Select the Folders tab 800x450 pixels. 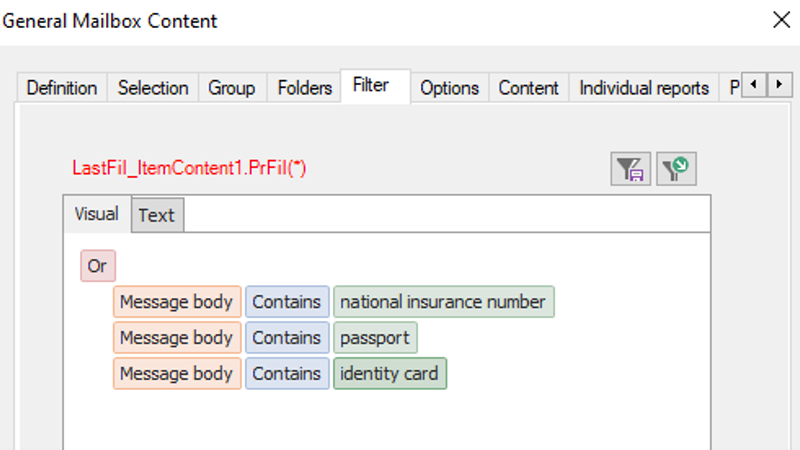point(304,88)
